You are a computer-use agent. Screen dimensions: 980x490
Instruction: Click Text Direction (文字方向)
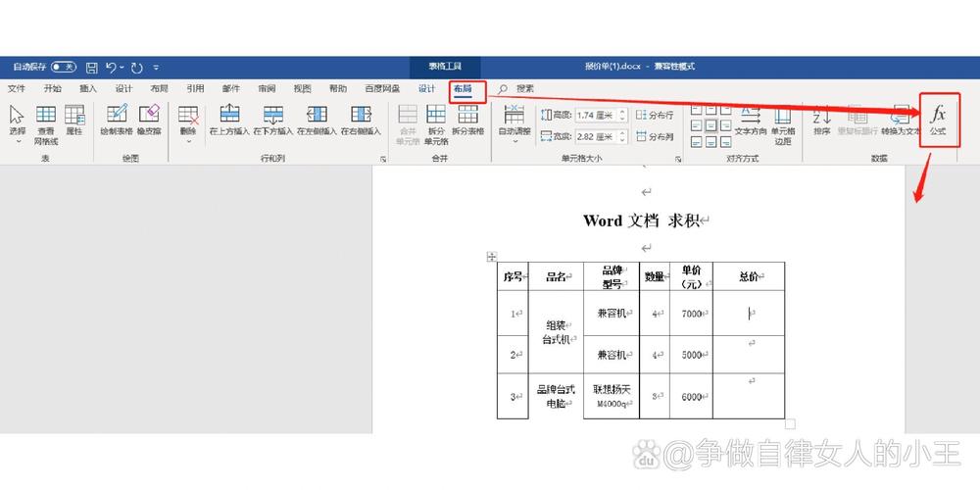[751, 120]
